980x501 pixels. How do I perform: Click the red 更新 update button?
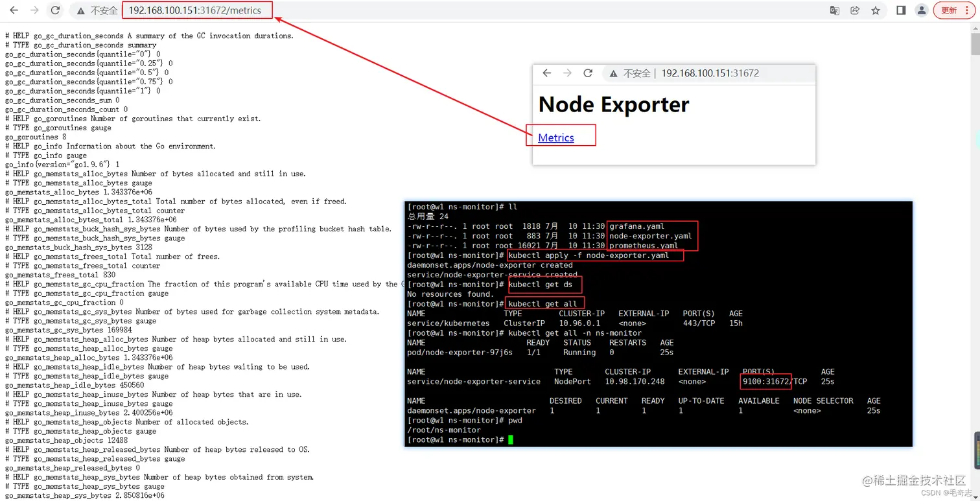tap(953, 10)
